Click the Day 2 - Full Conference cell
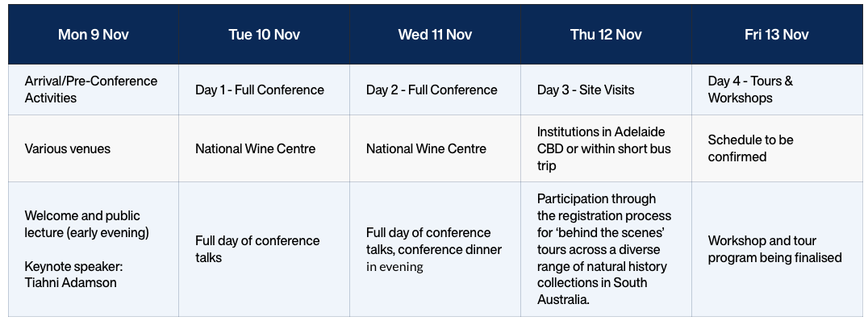The height and width of the screenshot is (325, 868). 435,90
